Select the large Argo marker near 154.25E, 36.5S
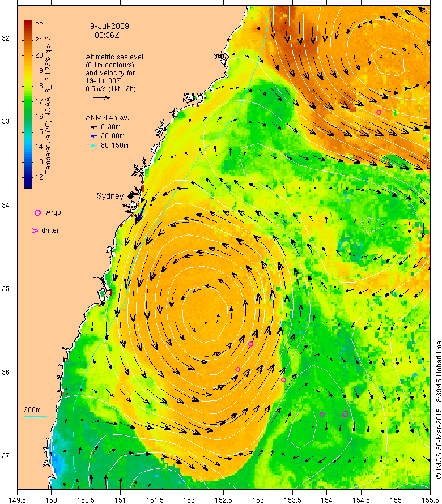Screen dimensions: 442x504 345,415
